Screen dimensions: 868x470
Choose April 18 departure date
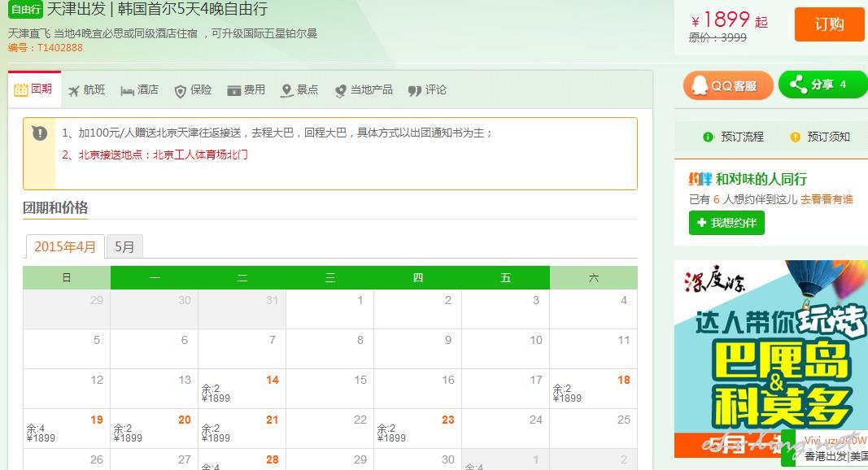point(593,389)
